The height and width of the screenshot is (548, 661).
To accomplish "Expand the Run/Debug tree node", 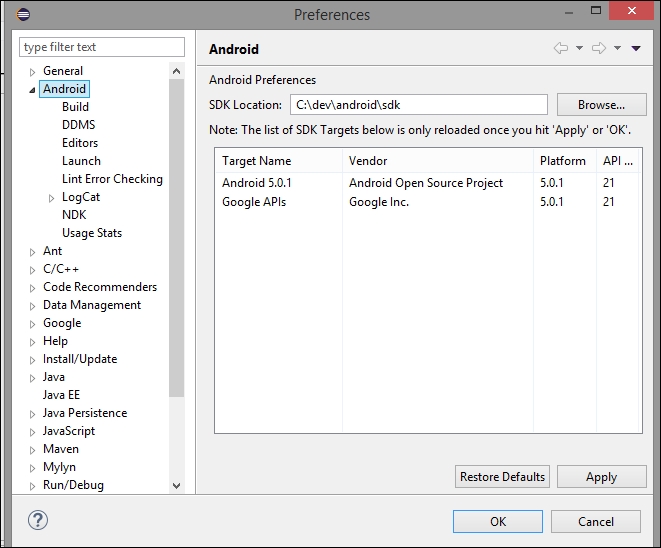I will click(32, 486).
